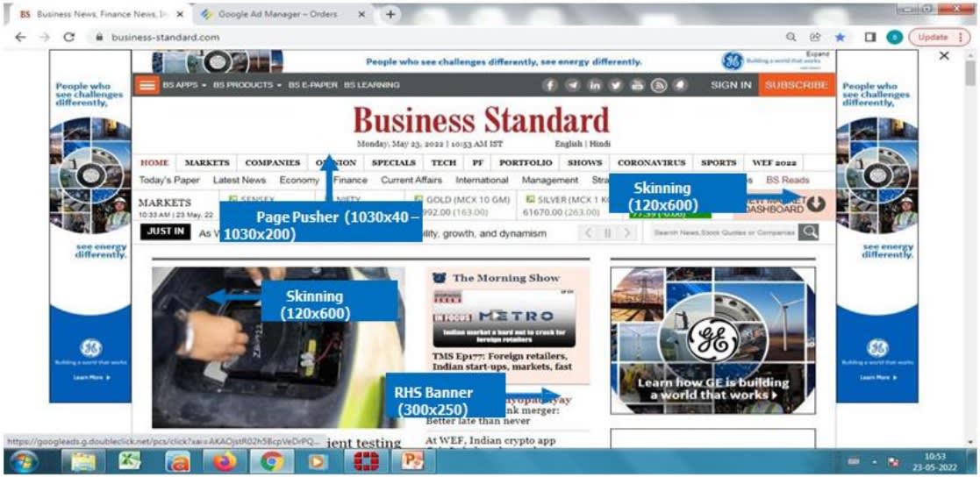
Task: Show next Just In headline
Action: click(x=627, y=233)
